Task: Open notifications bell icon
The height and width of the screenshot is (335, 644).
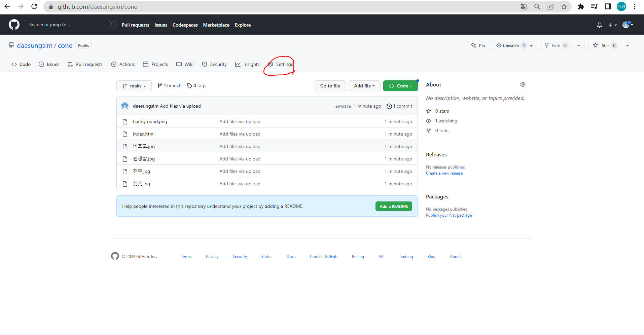Action: click(x=599, y=25)
